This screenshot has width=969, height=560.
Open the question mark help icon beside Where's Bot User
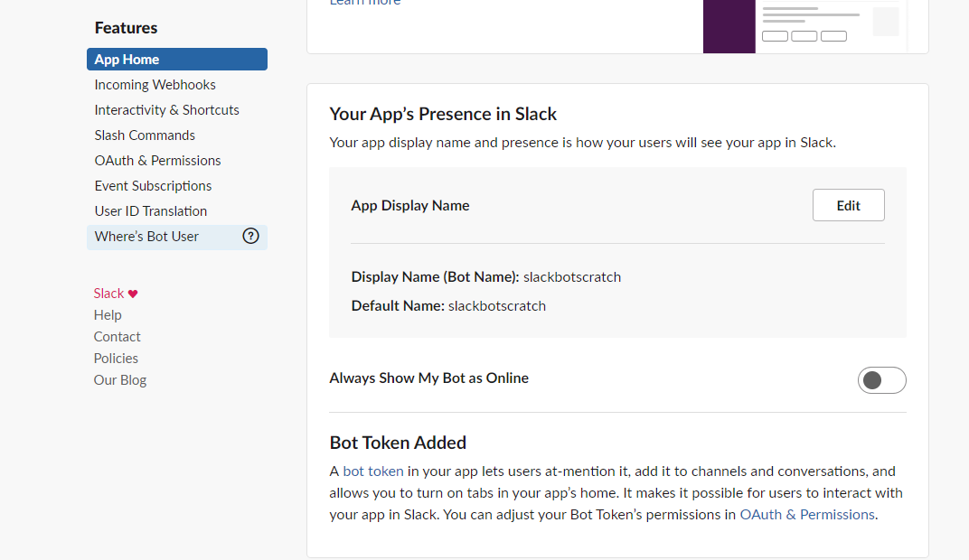[250, 236]
